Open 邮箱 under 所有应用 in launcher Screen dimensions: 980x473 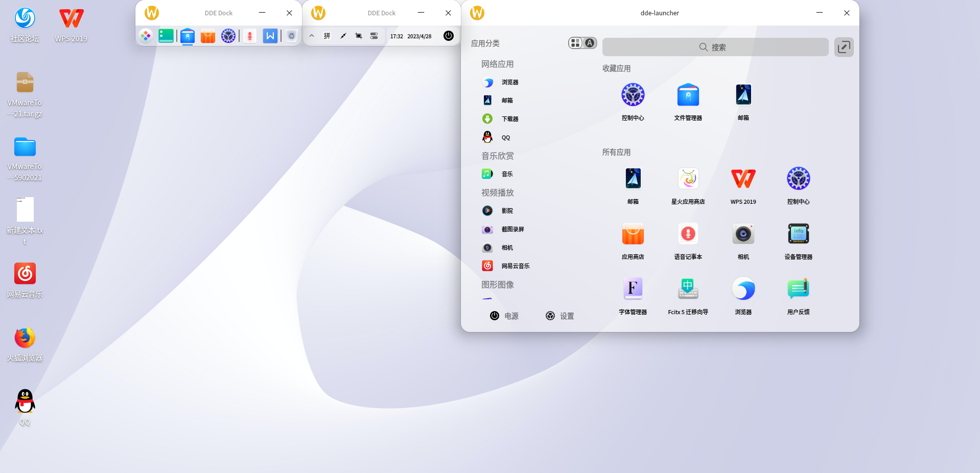tap(633, 186)
